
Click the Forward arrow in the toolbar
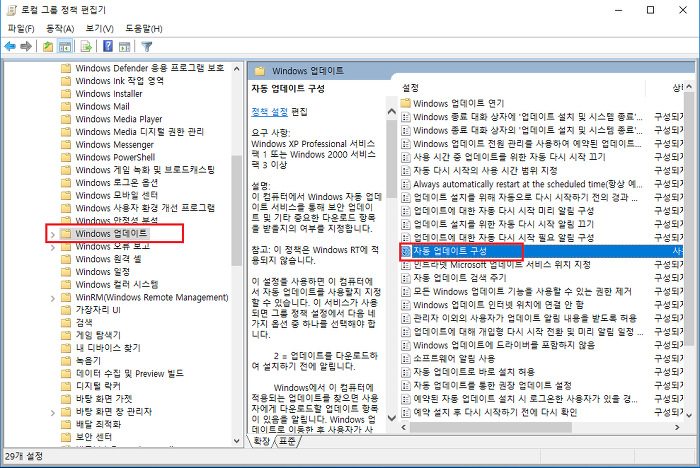[x=26, y=45]
